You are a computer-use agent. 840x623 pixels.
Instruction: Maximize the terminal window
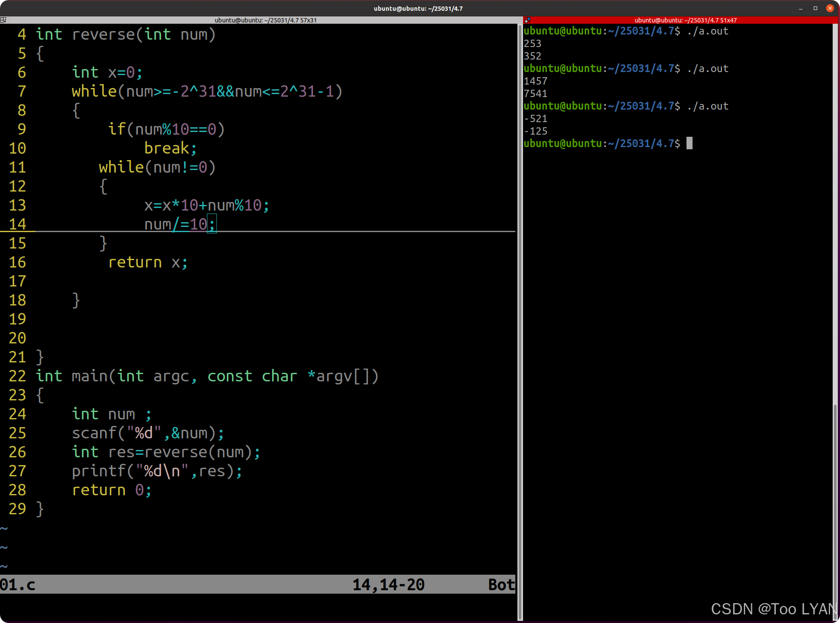[815, 8]
